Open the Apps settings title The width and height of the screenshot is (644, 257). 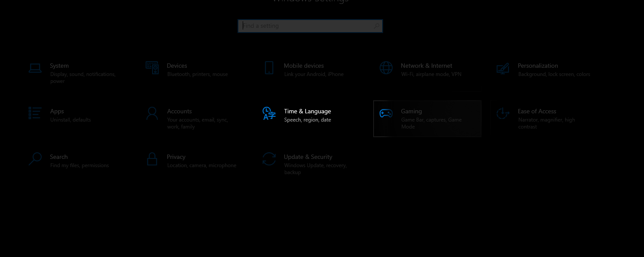point(57,112)
